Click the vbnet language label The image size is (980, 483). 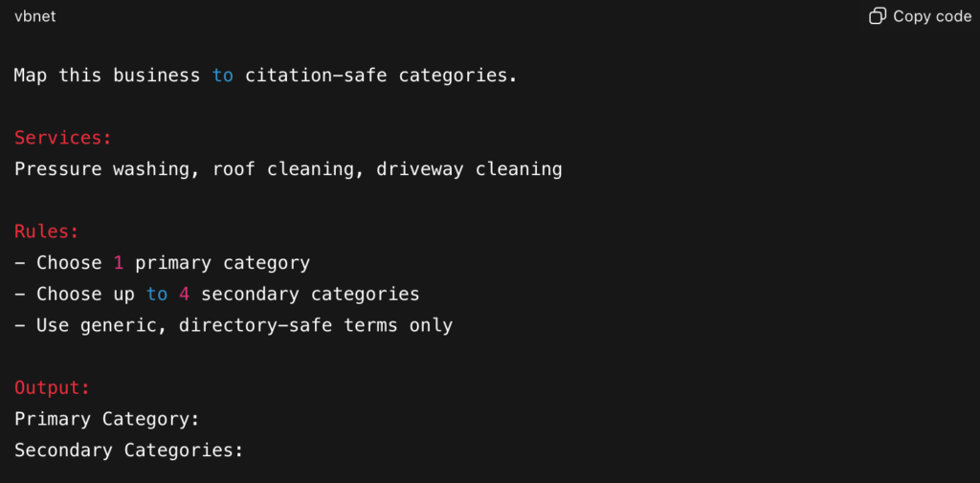[34, 16]
